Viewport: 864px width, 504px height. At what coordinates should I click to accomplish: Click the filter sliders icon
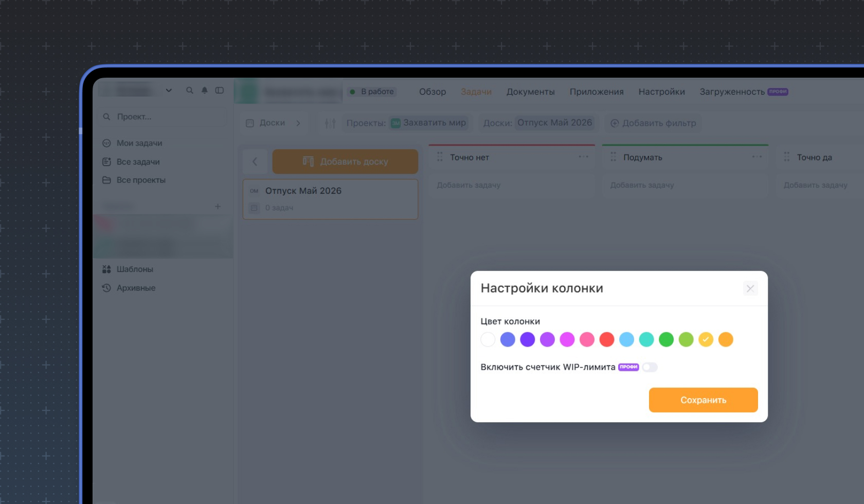coord(330,123)
